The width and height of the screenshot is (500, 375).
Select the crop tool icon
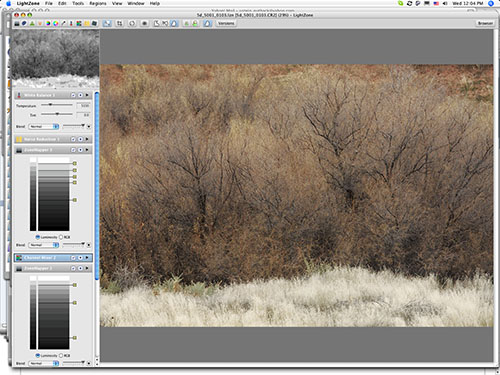tap(119, 23)
